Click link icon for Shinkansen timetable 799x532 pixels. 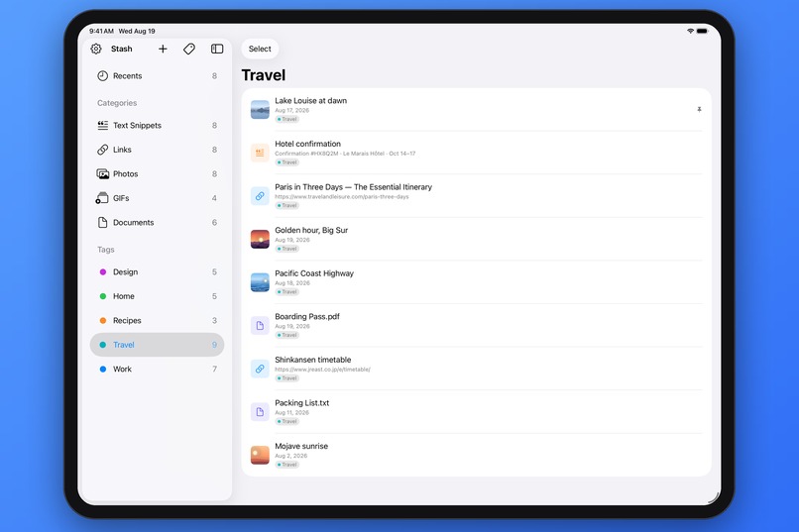pyautogui.click(x=260, y=369)
